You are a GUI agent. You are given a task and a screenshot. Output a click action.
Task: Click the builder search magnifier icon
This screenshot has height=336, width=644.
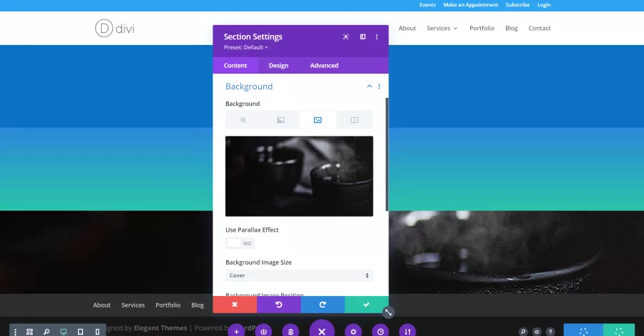[523, 332]
